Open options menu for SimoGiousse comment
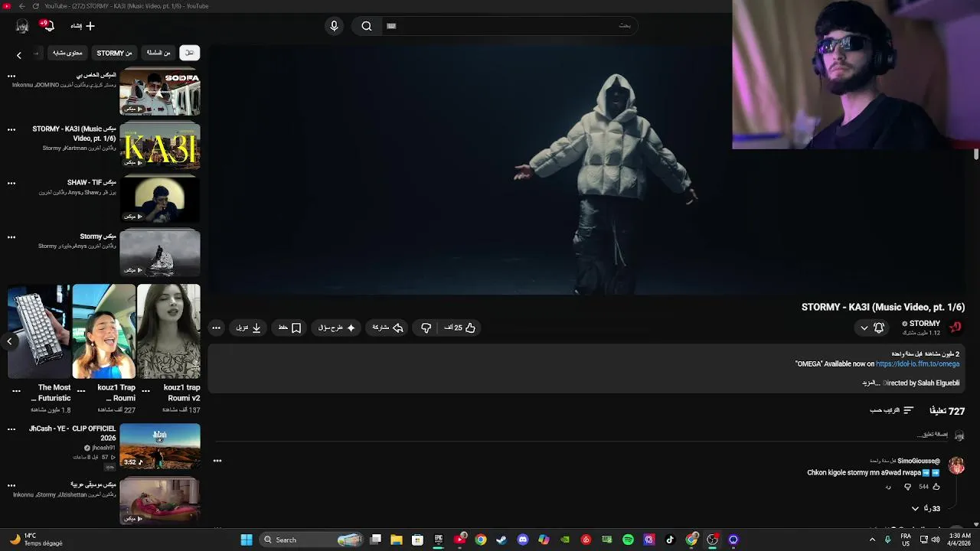This screenshot has height=551, width=980. click(217, 461)
